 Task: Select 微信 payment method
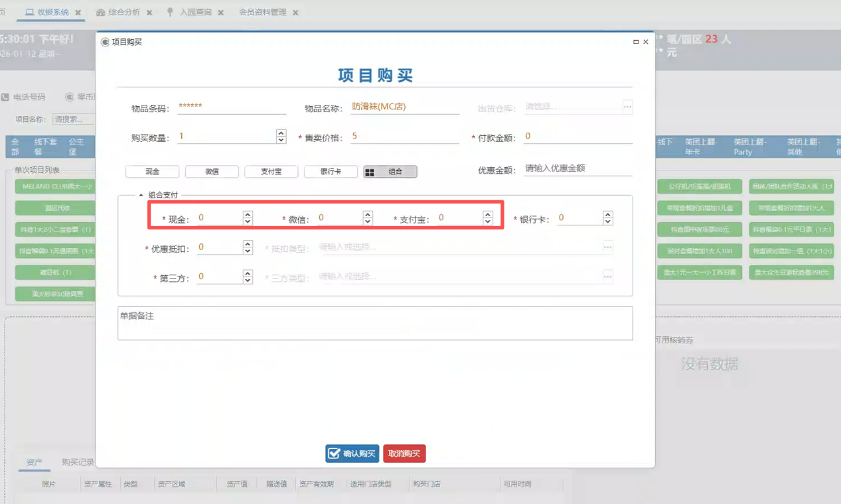[x=212, y=172]
